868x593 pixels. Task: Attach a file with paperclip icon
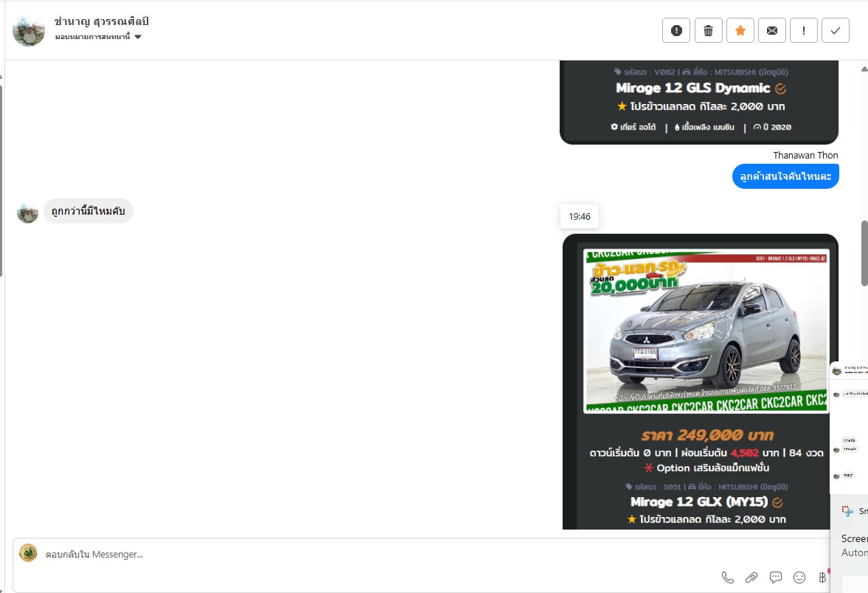pos(751,578)
